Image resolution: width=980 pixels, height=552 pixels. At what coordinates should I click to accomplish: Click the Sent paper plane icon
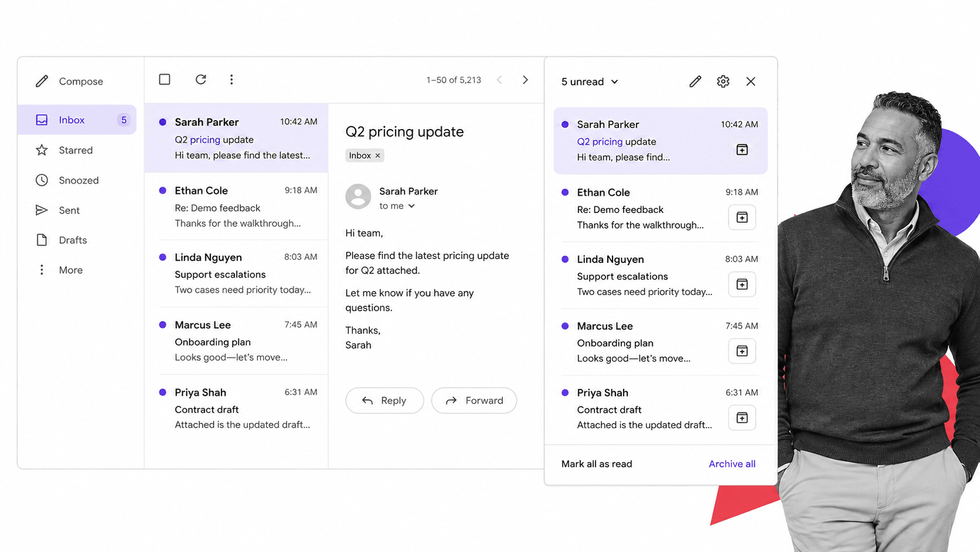(x=42, y=210)
